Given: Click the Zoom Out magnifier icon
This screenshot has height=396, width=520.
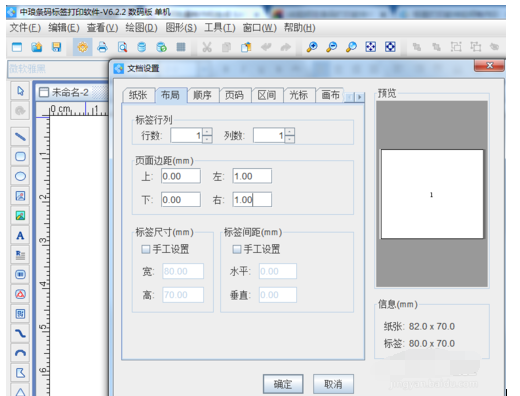Looking at the screenshot, I should tap(331, 47).
